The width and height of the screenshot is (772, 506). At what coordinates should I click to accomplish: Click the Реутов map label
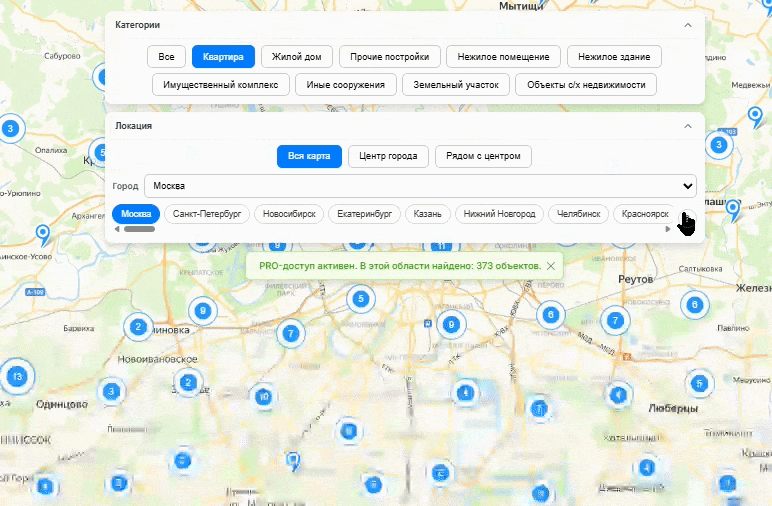[636, 279]
